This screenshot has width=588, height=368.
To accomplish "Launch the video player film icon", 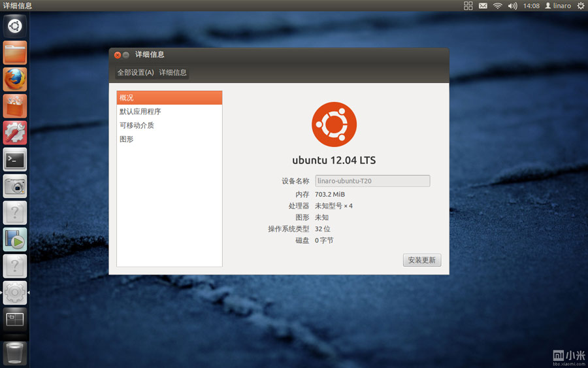I will (14, 239).
